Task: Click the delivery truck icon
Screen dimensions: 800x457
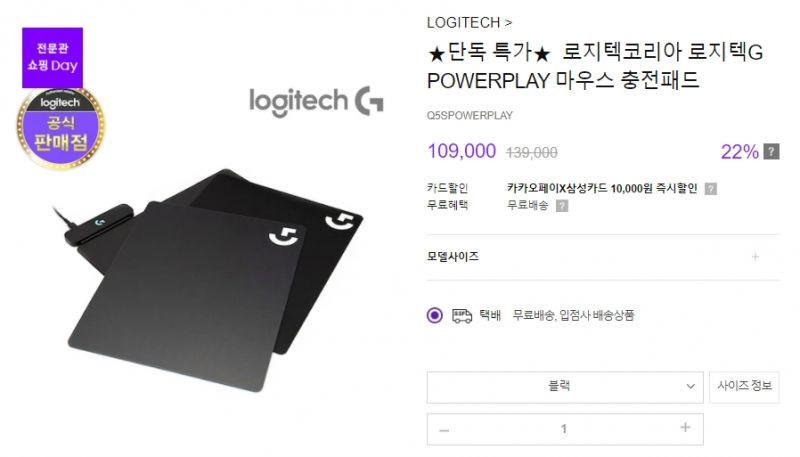Action: tap(462, 315)
